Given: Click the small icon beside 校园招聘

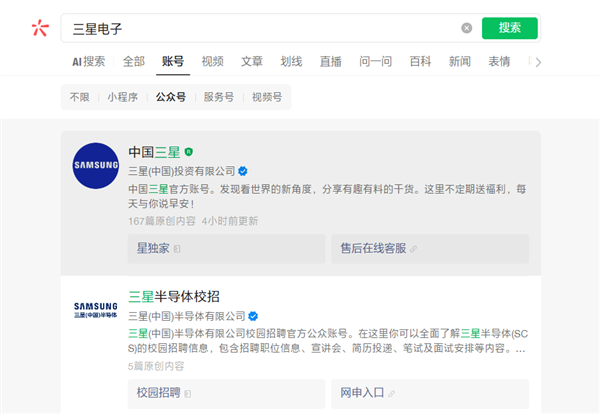Looking at the screenshot, I should 188,394.
